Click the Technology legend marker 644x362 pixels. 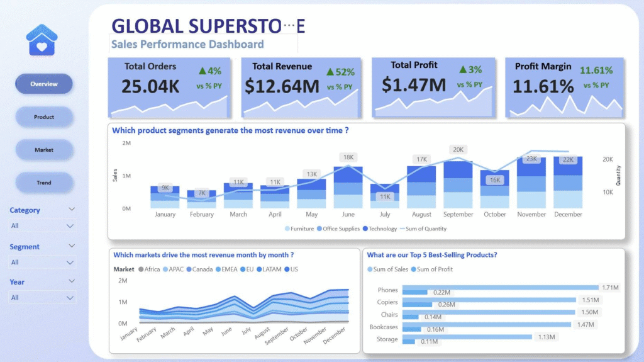pyautogui.click(x=365, y=229)
